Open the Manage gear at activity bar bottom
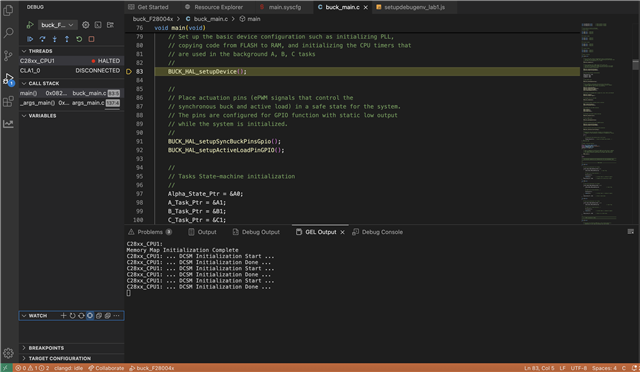The height and width of the screenshot is (372, 640). pyautogui.click(x=8, y=353)
